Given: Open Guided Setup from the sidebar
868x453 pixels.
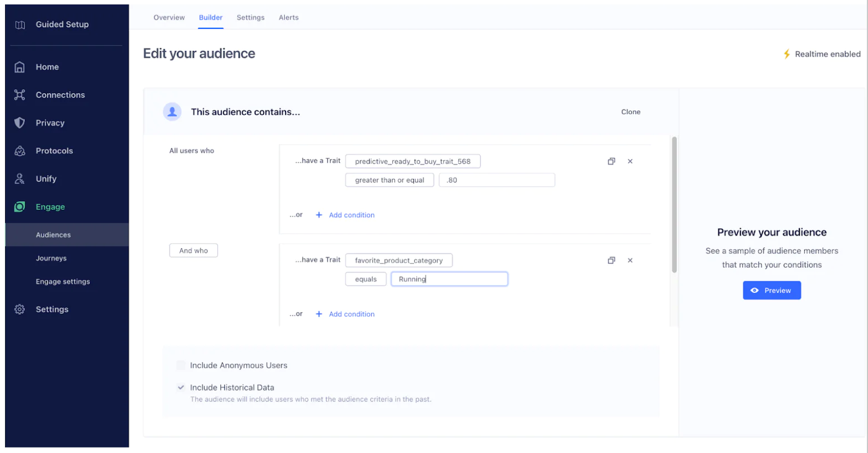Looking at the screenshot, I should pyautogui.click(x=62, y=24).
